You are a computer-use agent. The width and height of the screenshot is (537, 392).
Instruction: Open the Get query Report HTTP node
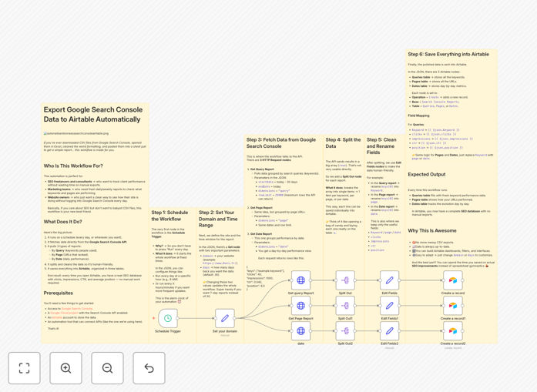[x=300, y=280]
